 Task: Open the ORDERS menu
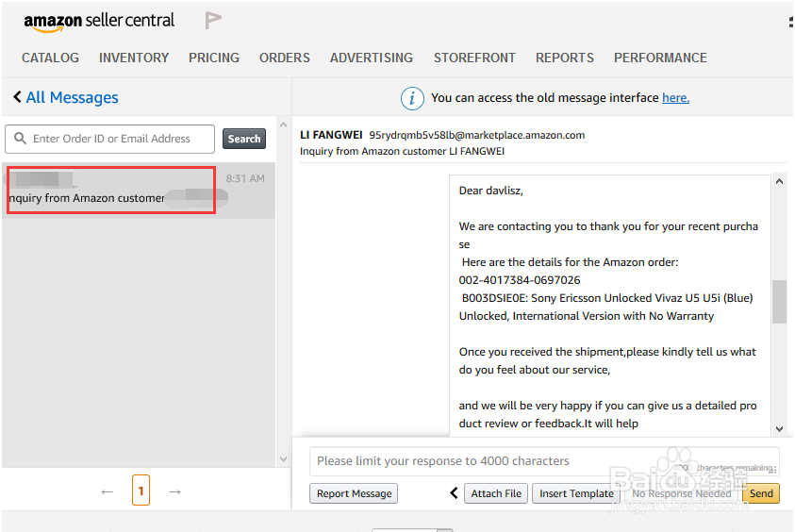(x=285, y=58)
